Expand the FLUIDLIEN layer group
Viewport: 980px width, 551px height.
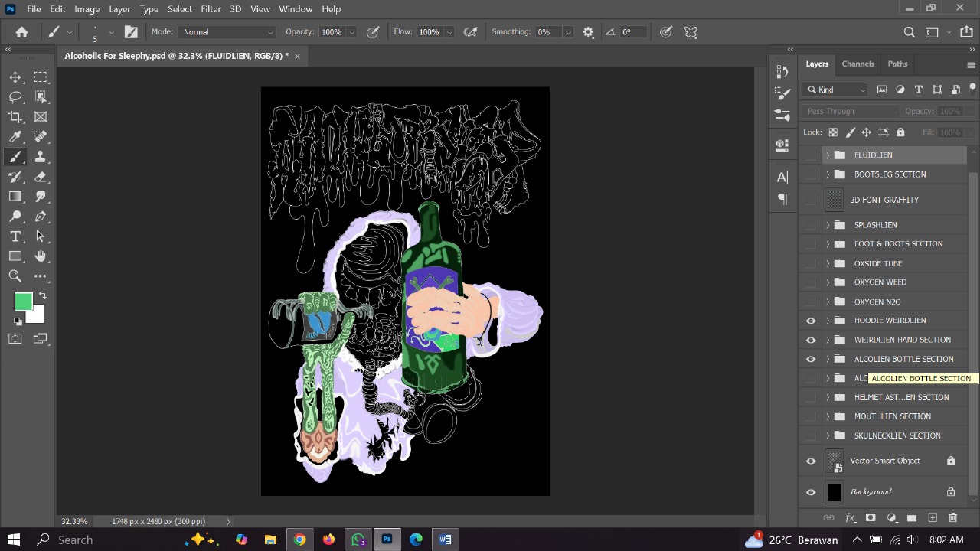(x=827, y=155)
